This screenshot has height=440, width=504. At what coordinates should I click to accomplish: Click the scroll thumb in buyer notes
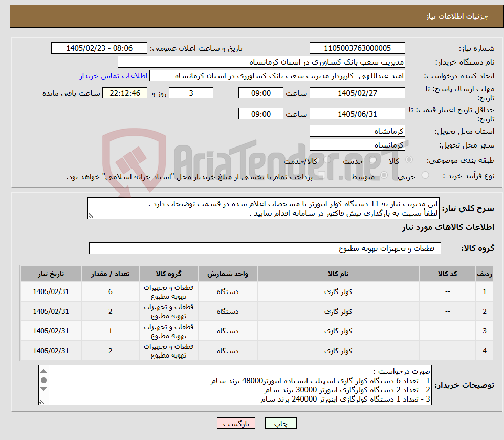click(44, 380)
